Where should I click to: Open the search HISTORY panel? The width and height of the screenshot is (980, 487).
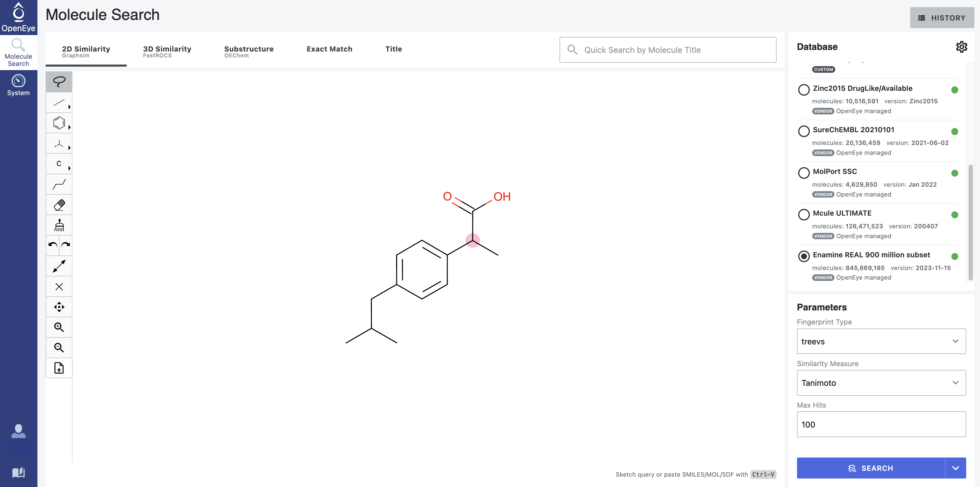(942, 18)
